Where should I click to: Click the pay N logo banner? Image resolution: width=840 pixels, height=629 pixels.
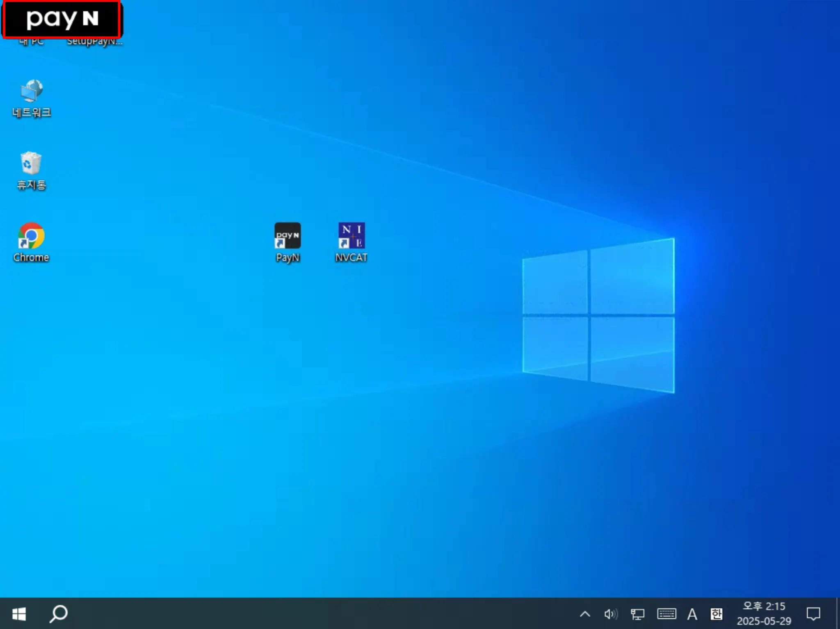(x=62, y=19)
